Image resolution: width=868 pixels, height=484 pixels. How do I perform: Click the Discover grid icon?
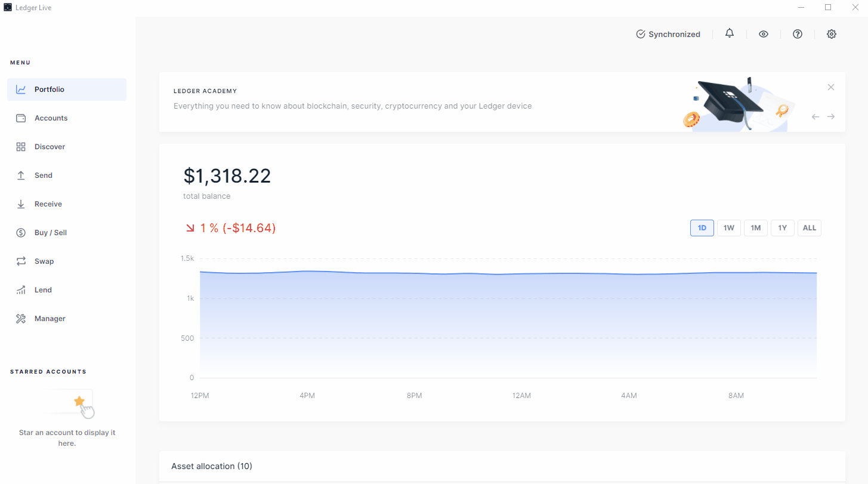21,147
